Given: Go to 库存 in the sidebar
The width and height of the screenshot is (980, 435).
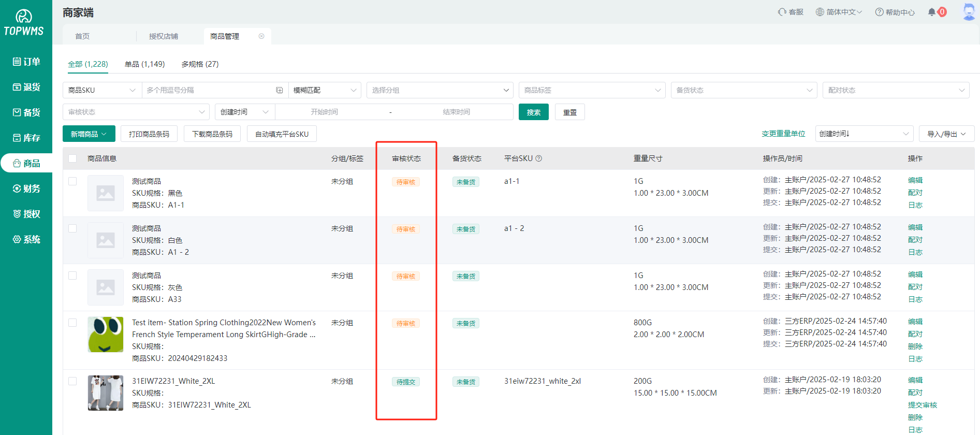Looking at the screenshot, I should point(26,138).
